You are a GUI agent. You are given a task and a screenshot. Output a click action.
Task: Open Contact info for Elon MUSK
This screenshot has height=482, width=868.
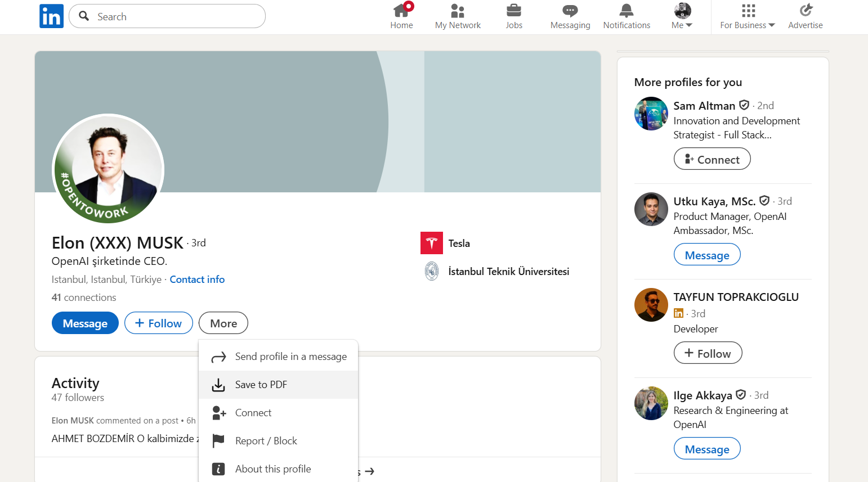[197, 279]
